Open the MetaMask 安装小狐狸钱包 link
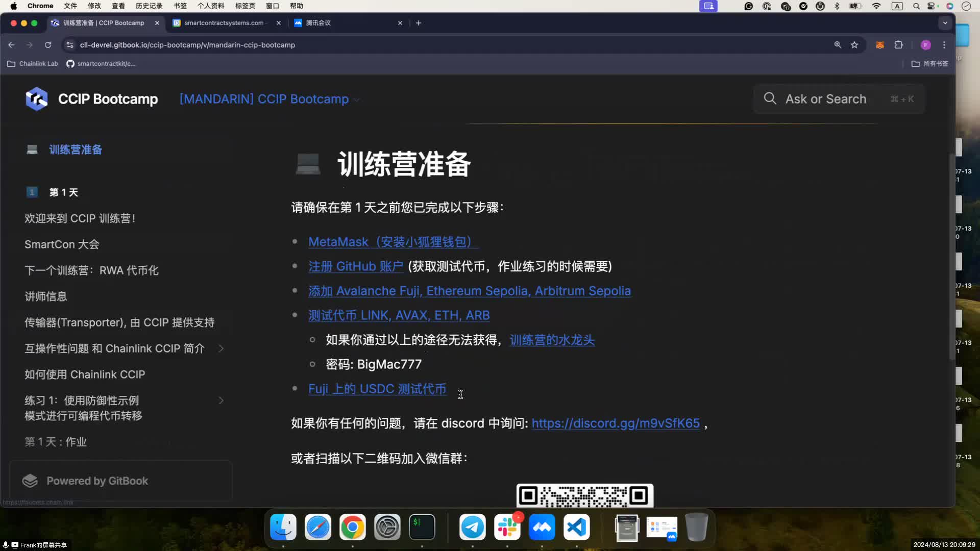The height and width of the screenshot is (551, 980). coord(393,242)
